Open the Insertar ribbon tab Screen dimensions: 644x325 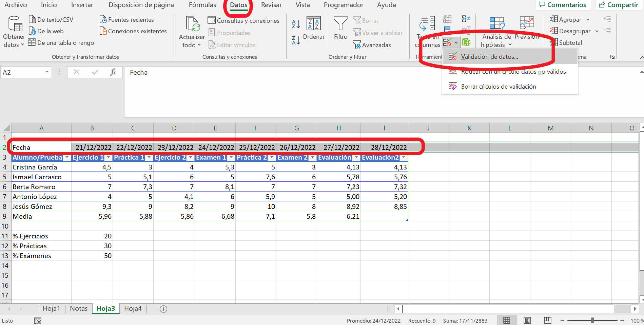click(x=82, y=5)
